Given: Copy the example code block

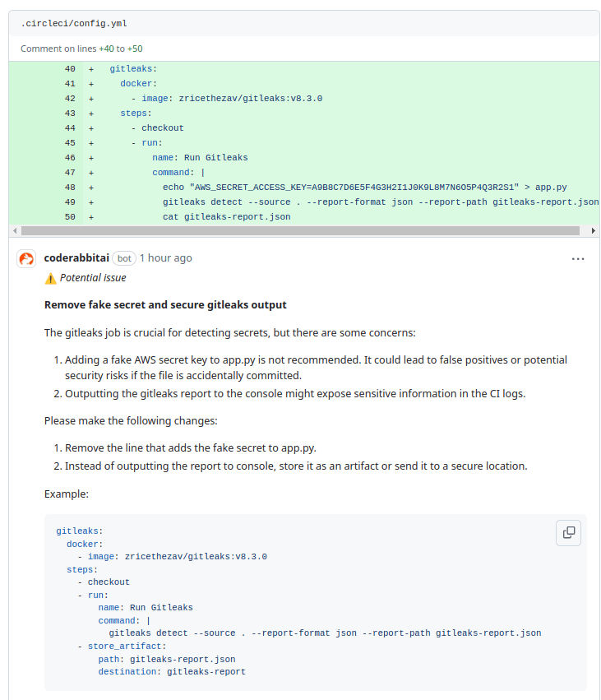Looking at the screenshot, I should pyautogui.click(x=568, y=532).
